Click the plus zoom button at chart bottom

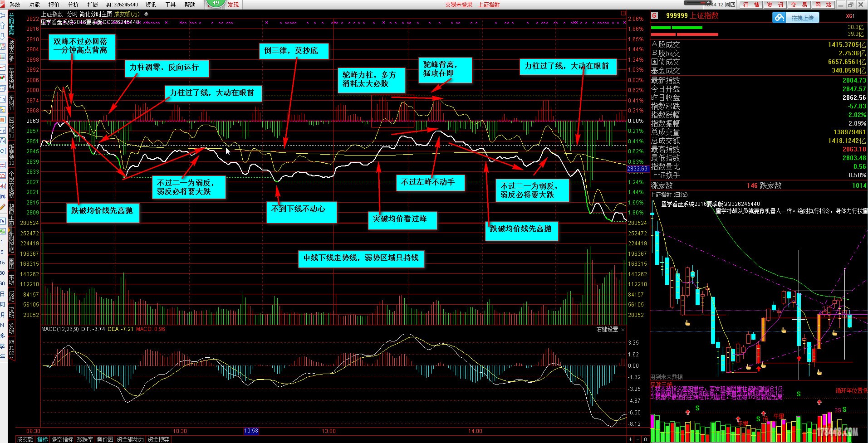(630, 439)
